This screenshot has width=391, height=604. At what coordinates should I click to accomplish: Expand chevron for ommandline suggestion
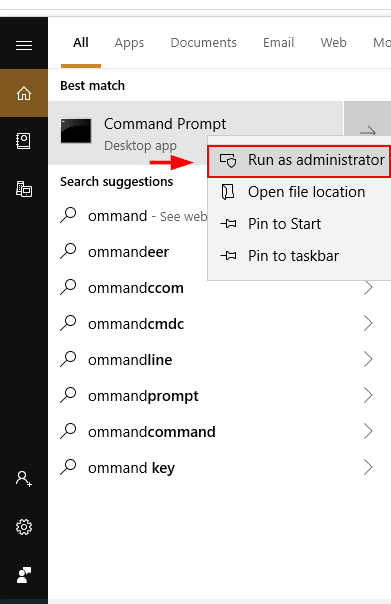368,359
